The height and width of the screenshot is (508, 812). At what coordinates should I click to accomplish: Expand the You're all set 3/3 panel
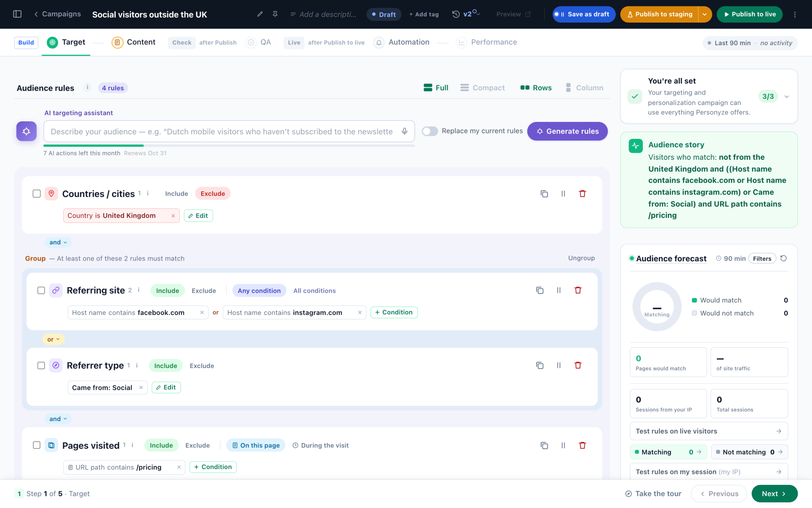pos(787,97)
